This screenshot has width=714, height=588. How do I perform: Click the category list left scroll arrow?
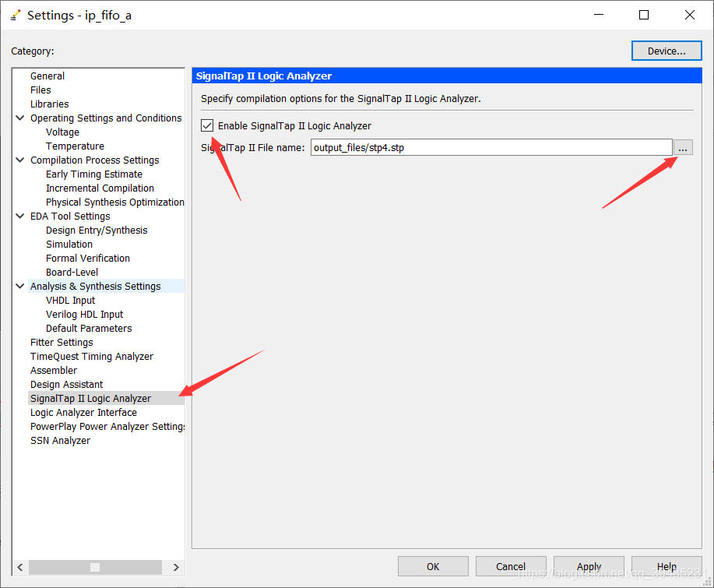pos(20,567)
